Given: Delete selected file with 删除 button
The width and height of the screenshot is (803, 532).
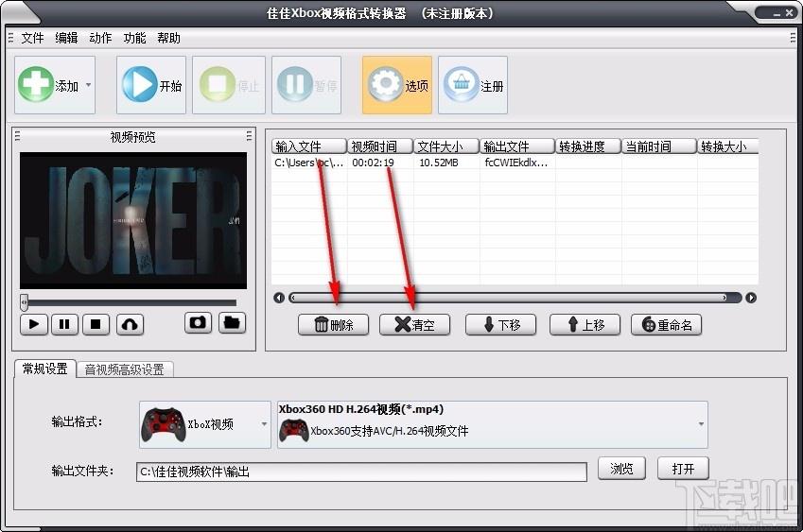Looking at the screenshot, I should [333, 325].
